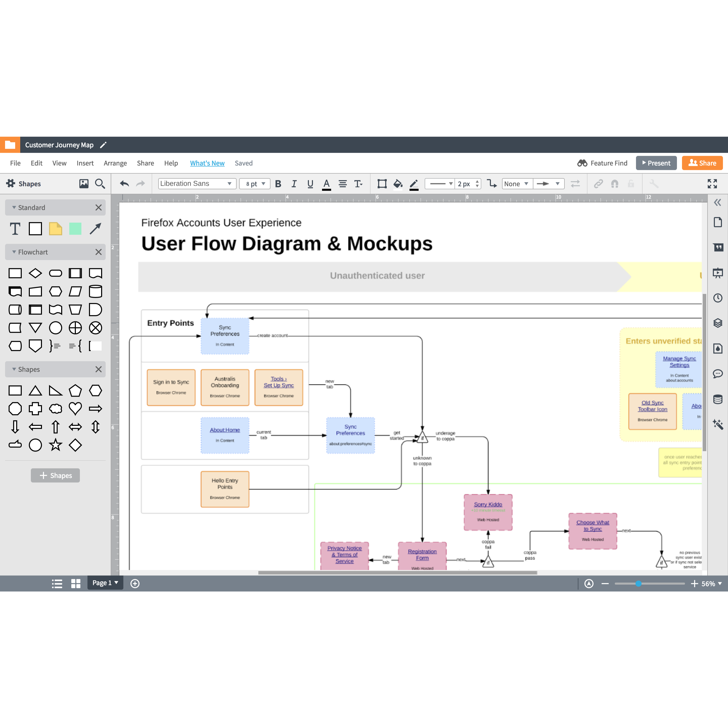Toggle italic text formatting

pos(294,184)
